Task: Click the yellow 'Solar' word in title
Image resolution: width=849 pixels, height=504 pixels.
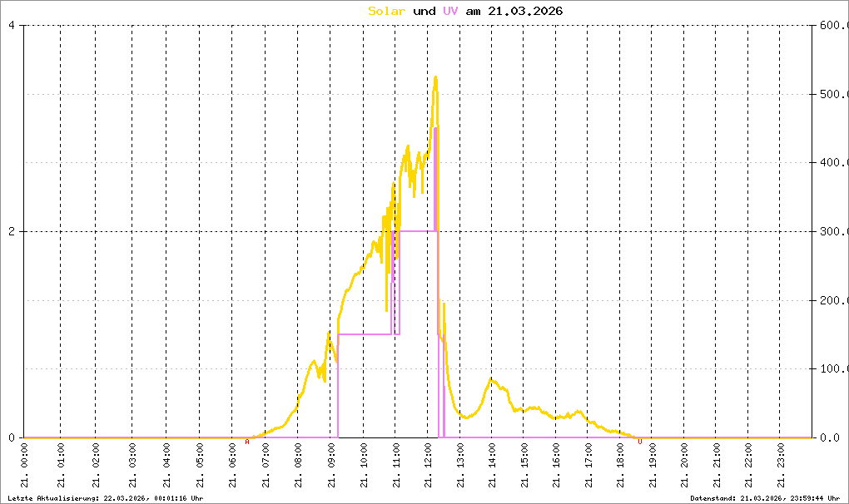Action: tap(386, 11)
